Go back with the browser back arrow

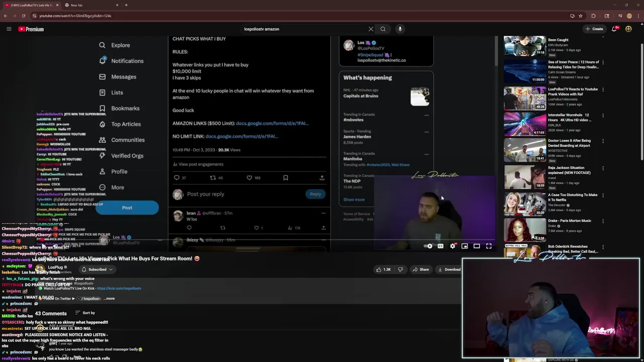pos(6,16)
